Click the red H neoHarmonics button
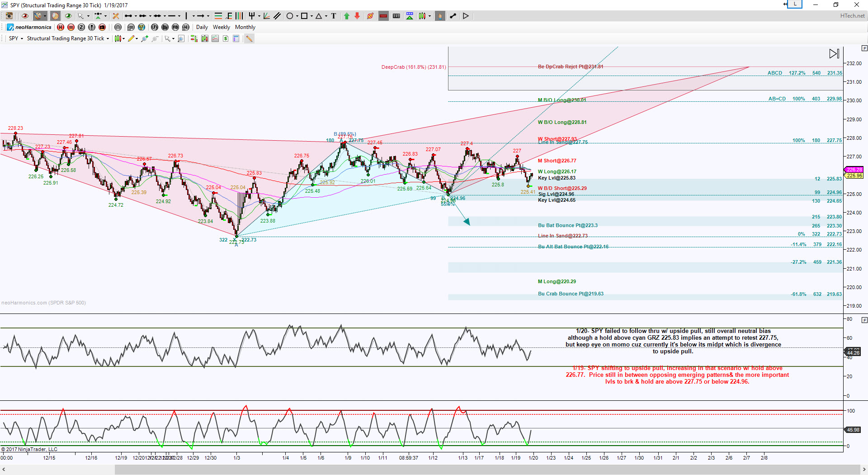The width and height of the screenshot is (868, 475). coord(61,27)
